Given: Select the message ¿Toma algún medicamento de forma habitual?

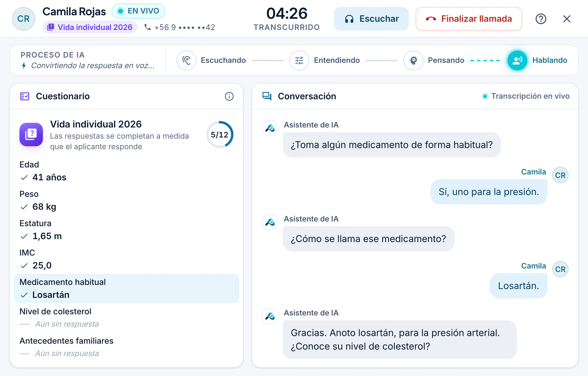Looking at the screenshot, I should click(x=392, y=145).
